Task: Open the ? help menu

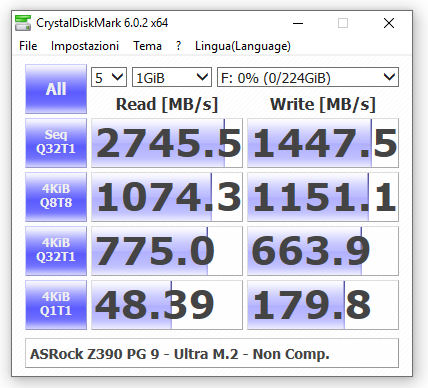Action: click(x=179, y=46)
